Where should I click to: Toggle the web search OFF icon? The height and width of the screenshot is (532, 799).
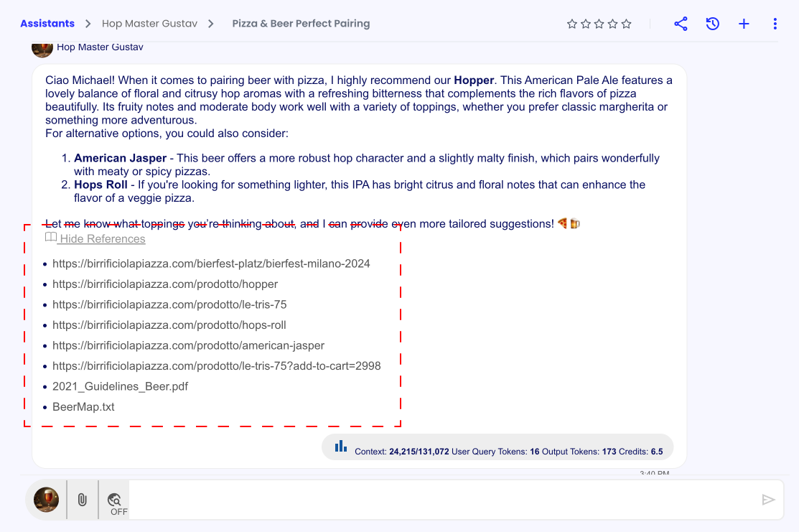[x=115, y=500]
